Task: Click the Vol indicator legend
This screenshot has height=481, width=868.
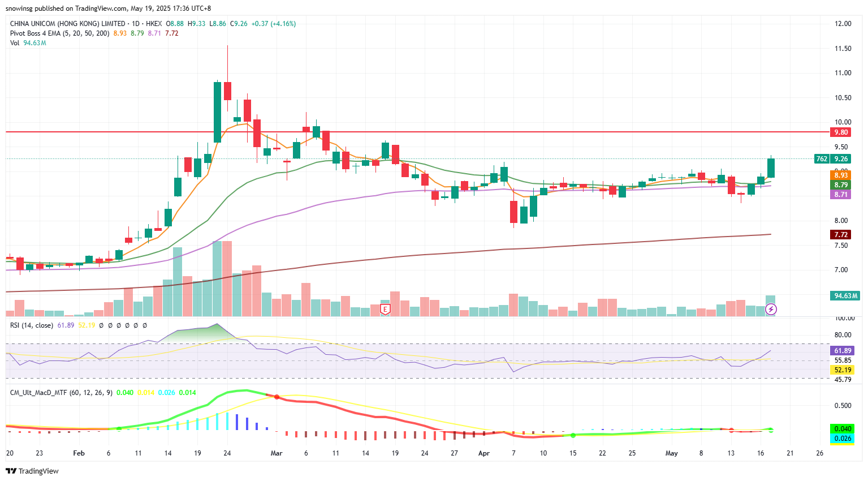Action: (x=15, y=43)
